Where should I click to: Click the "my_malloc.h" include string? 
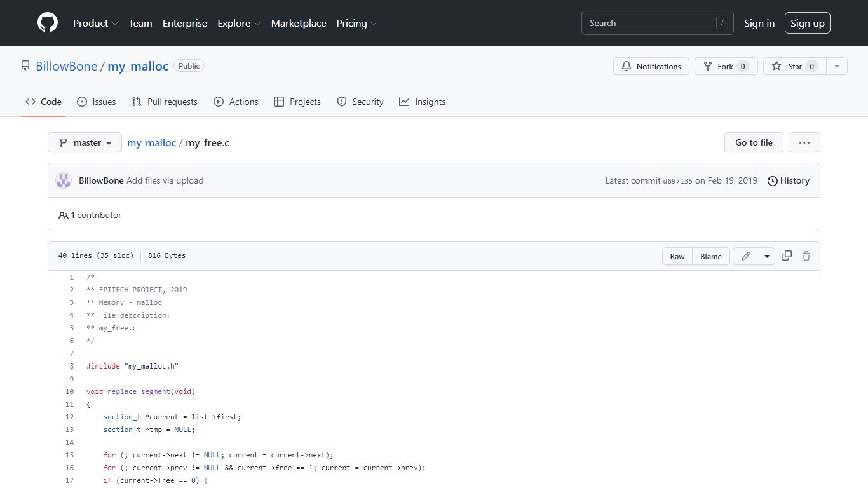(152, 366)
